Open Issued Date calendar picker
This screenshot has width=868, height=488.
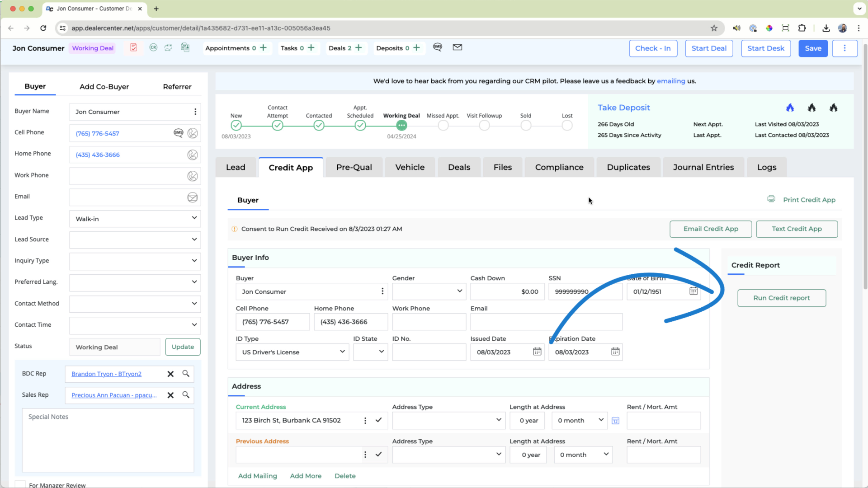tap(537, 352)
